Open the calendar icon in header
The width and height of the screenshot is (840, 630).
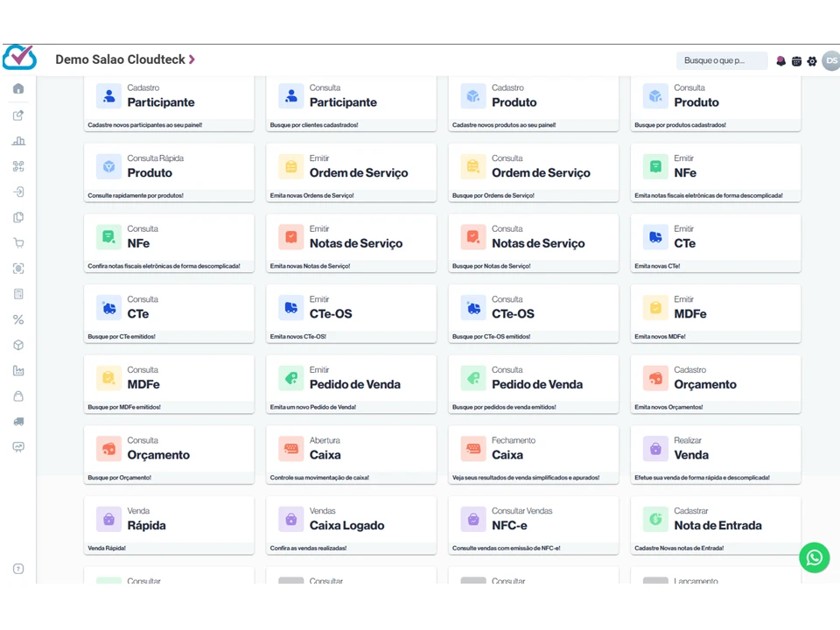[796, 61]
